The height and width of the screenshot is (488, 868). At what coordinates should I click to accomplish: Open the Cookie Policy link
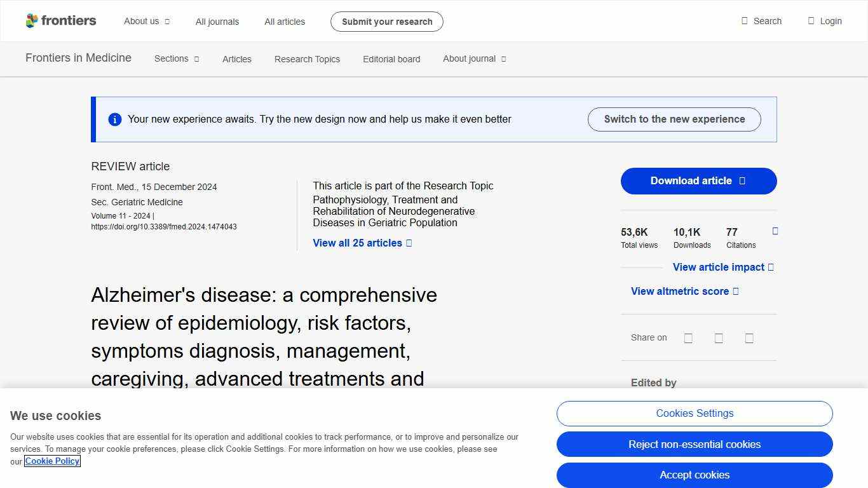point(52,461)
